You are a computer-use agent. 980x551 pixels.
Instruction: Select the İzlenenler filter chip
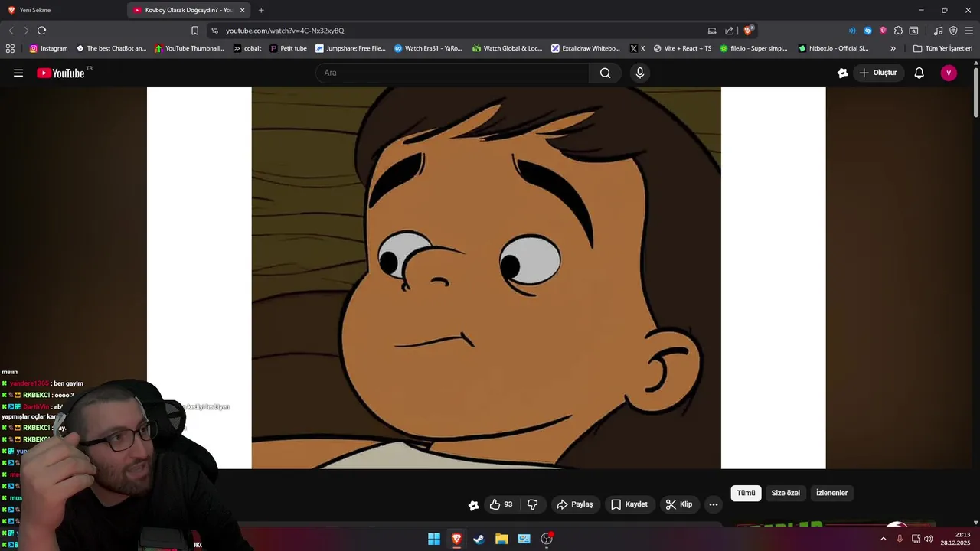831,493
